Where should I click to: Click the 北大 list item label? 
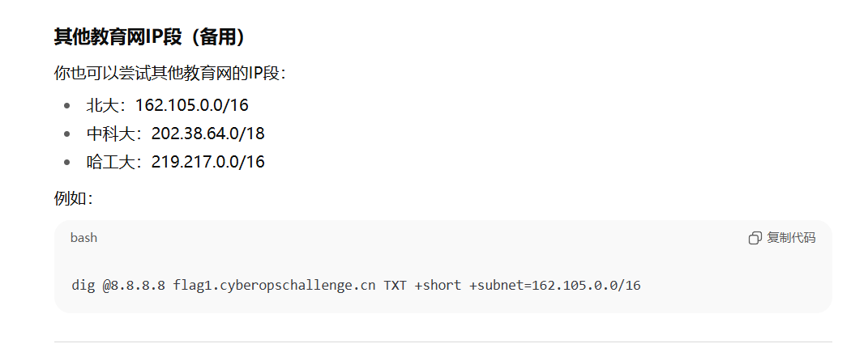[103, 105]
